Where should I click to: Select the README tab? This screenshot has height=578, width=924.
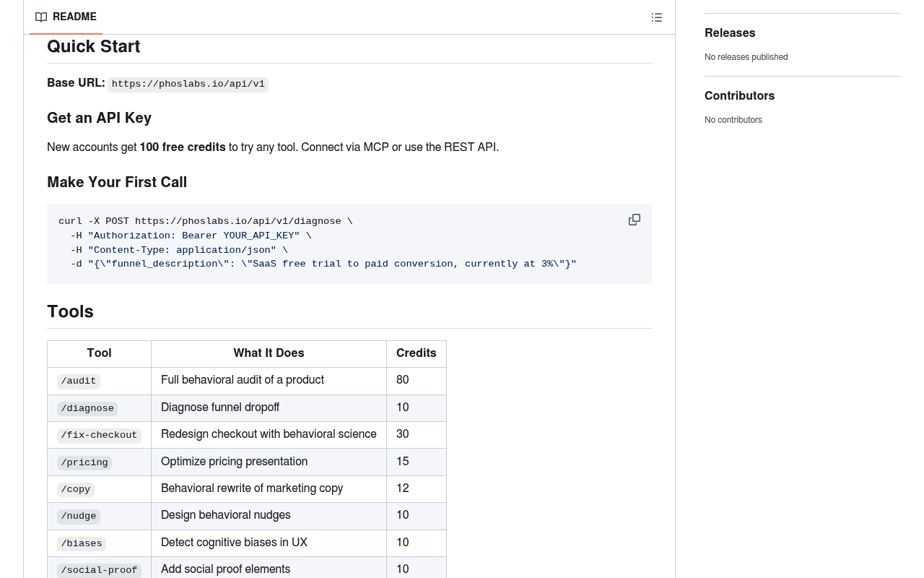pos(66,17)
